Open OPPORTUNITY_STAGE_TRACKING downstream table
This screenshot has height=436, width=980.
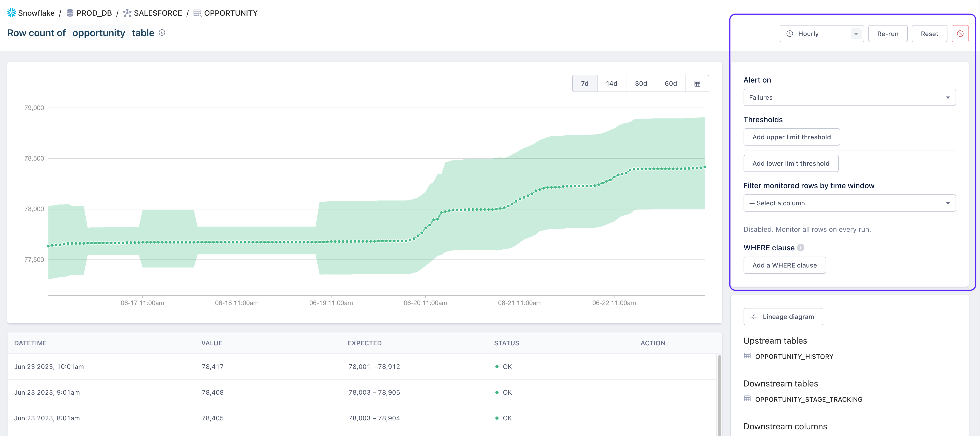tap(808, 399)
